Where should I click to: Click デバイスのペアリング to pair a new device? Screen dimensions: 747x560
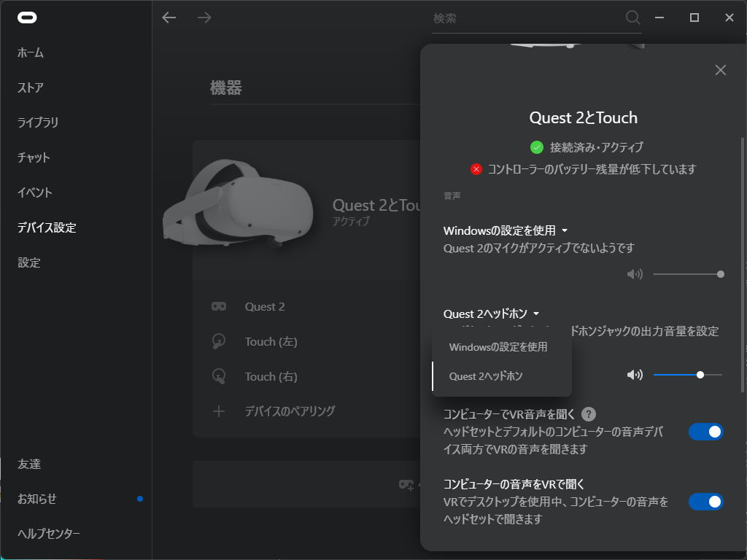pyautogui.click(x=289, y=411)
